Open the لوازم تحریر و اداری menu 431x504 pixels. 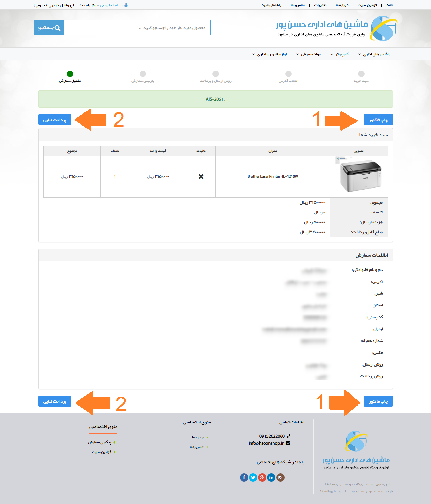[270, 54]
